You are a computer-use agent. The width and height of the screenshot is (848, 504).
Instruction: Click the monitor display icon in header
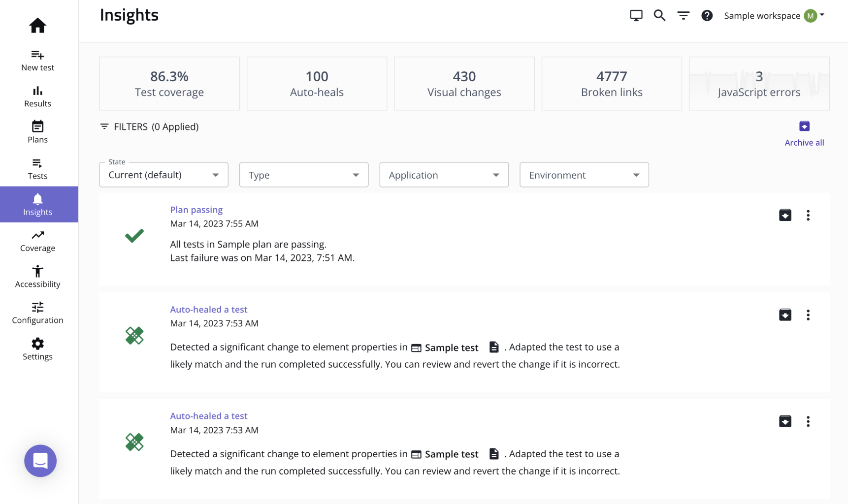click(x=636, y=16)
